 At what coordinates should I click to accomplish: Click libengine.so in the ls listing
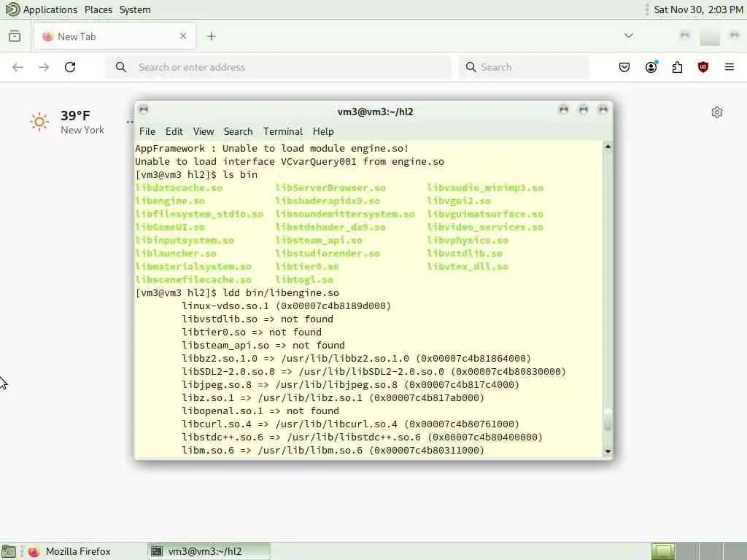pos(170,201)
